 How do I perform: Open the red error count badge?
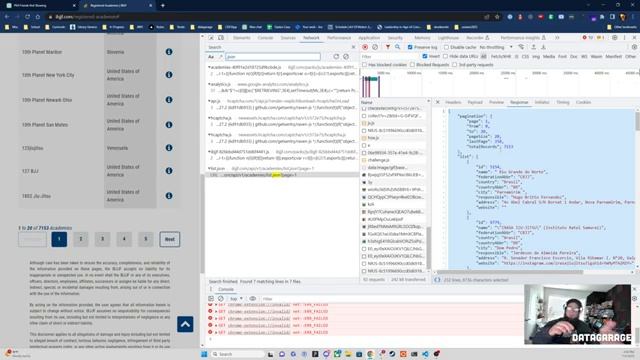[x=587, y=38]
